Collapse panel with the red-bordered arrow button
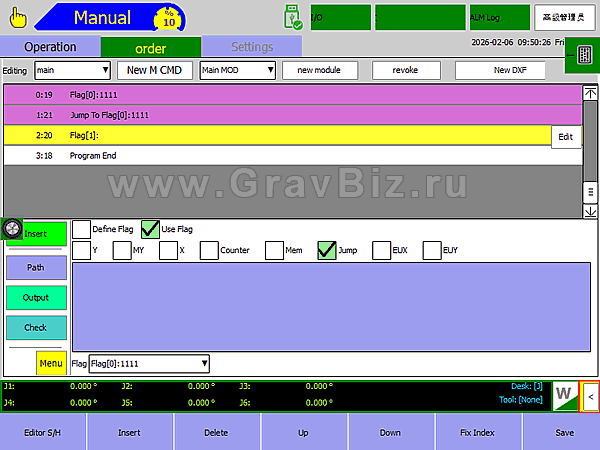Screen dimensions: 600x450 click(x=590, y=397)
